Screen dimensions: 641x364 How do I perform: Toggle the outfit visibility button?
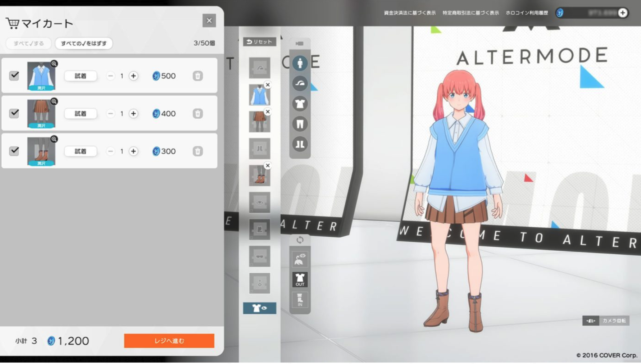(260, 308)
